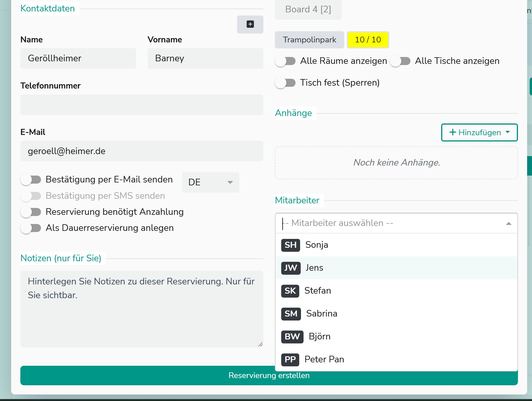Click the empty Telefonnummer field
This screenshot has height=401, width=532.
[142, 105]
